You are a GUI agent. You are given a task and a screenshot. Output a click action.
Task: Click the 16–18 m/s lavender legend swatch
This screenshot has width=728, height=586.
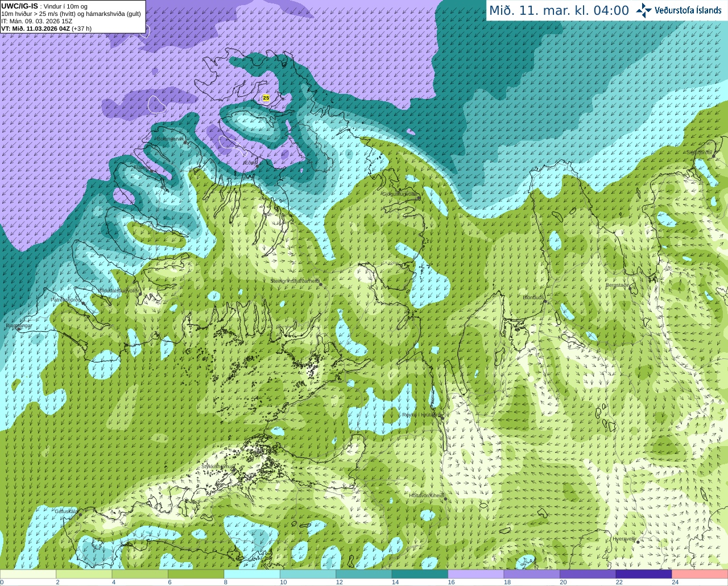(476, 574)
